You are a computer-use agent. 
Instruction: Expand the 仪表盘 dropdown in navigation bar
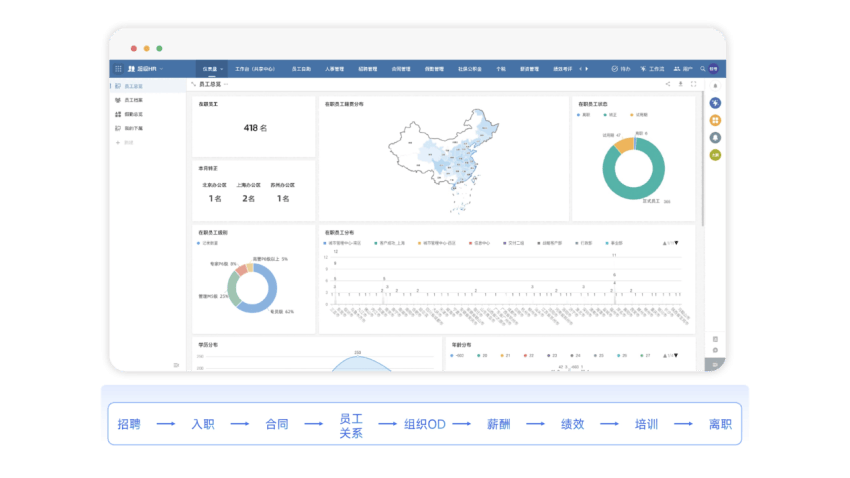pyautogui.click(x=213, y=69)
